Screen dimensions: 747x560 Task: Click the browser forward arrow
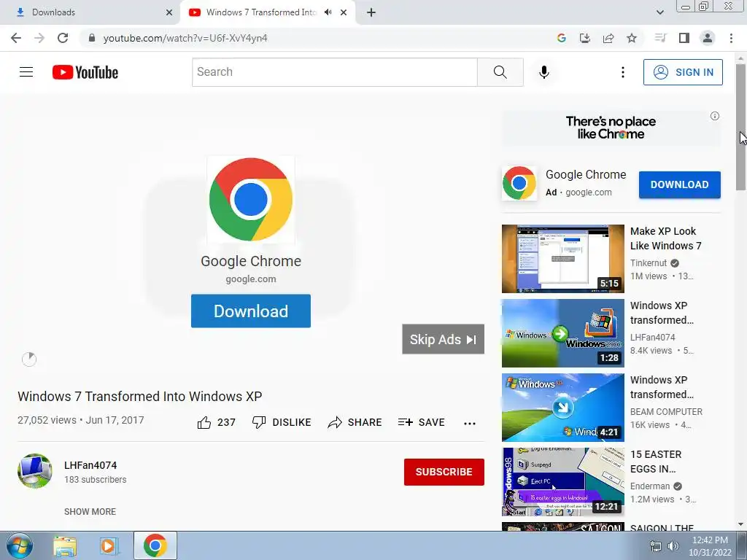[39, 38]
